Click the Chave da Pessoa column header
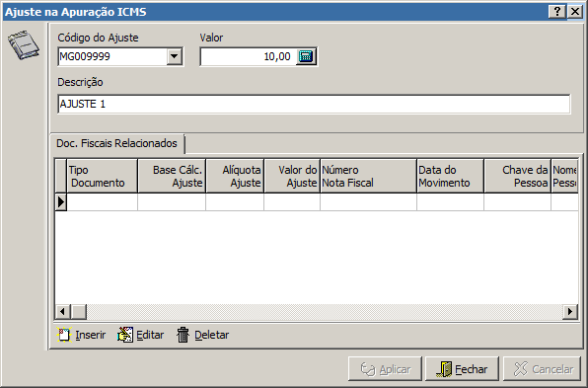 point(518,176)
